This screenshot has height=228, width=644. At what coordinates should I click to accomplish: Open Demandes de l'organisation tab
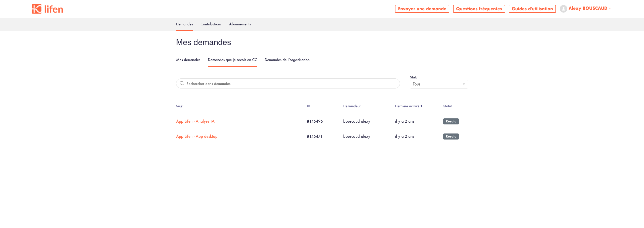287,60
